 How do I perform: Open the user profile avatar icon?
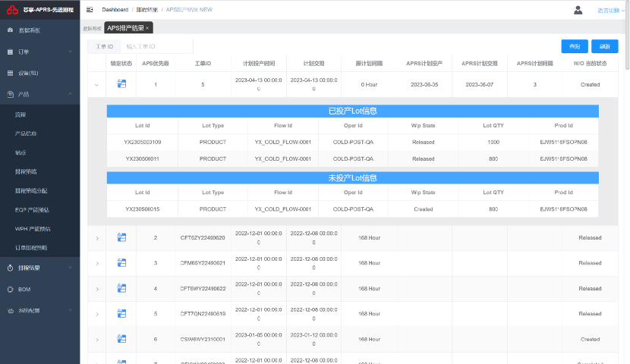(578, 10)
